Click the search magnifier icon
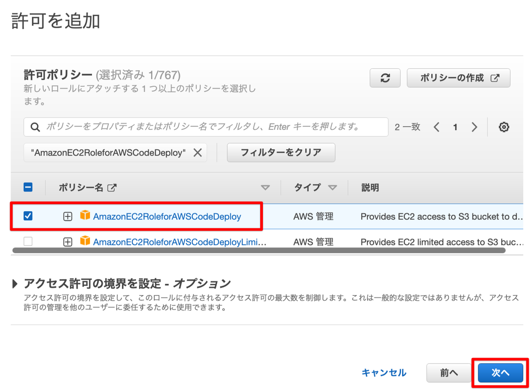 (35, 127)
